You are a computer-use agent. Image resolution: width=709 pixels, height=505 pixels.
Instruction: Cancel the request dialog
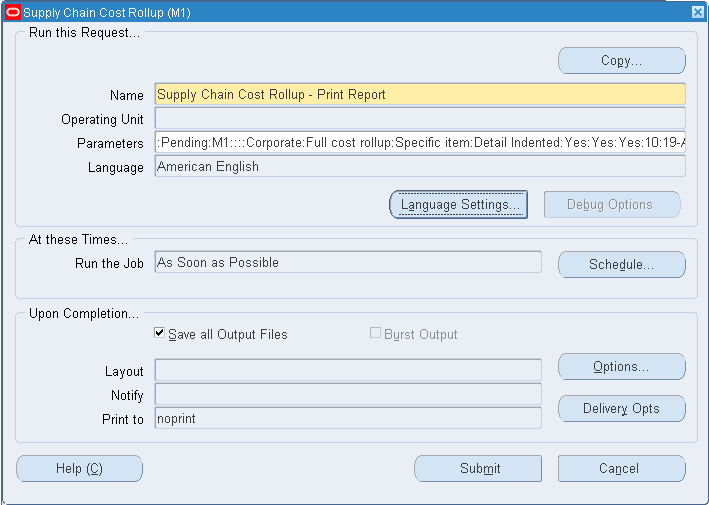[x=622, y=468]
